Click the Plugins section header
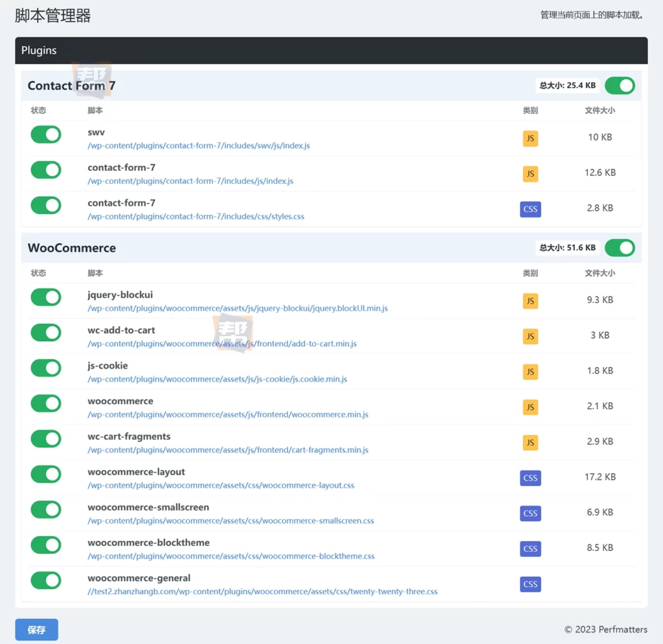Viewport: 663px width, 644px height. (x=331, y=50)
